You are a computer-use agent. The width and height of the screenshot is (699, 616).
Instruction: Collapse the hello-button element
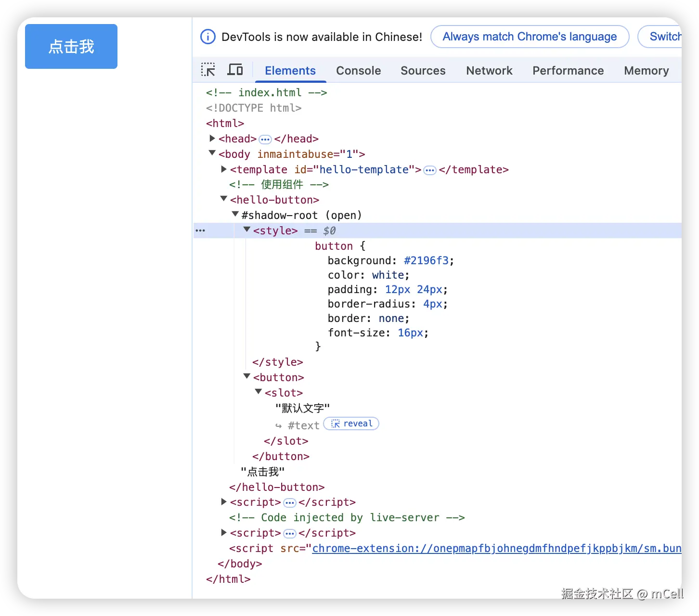coord(223,199)
